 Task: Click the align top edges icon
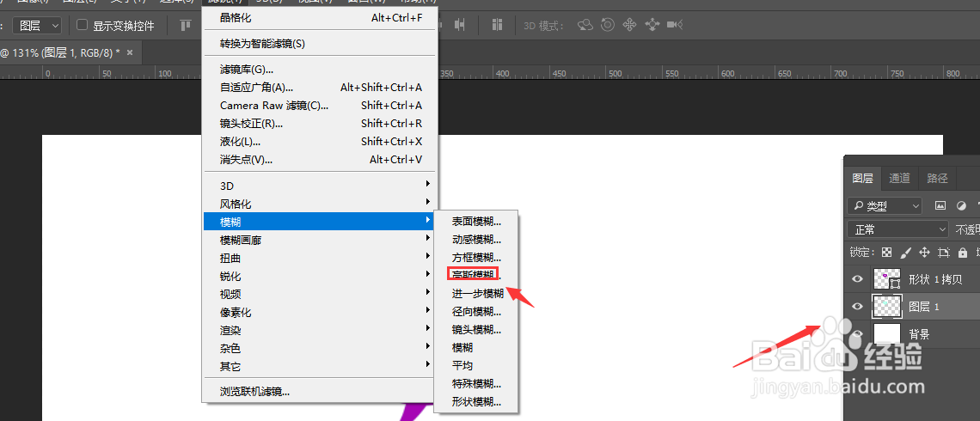(x=186, y=25)
